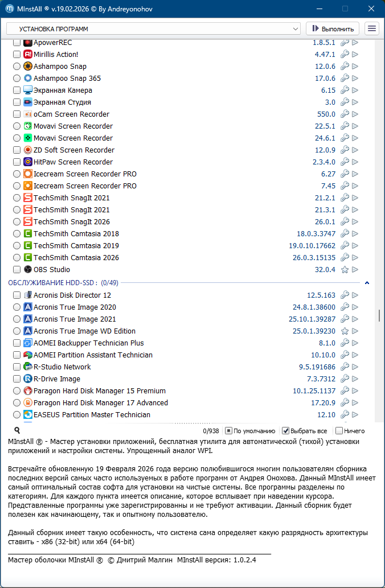Collapse the 'ОБСЛУЖИВАНИЕ HDD-SSD' section
385x588 pixels.
[x=367, y=282]
